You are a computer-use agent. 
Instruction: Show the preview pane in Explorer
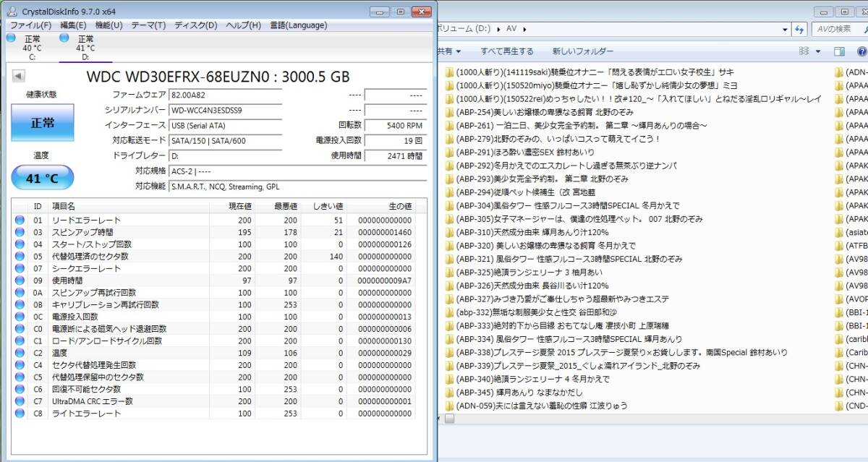click(839, 51)
